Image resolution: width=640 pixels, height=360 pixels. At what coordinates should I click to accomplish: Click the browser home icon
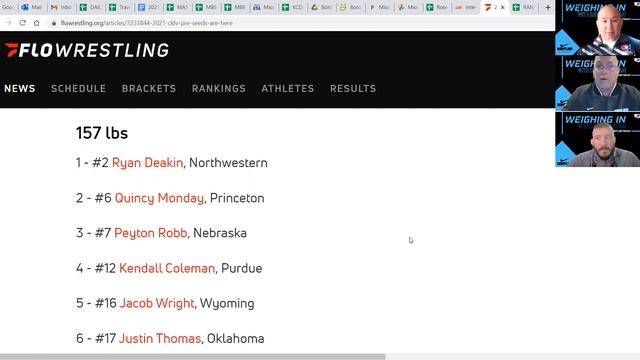(x=36, y=23)
